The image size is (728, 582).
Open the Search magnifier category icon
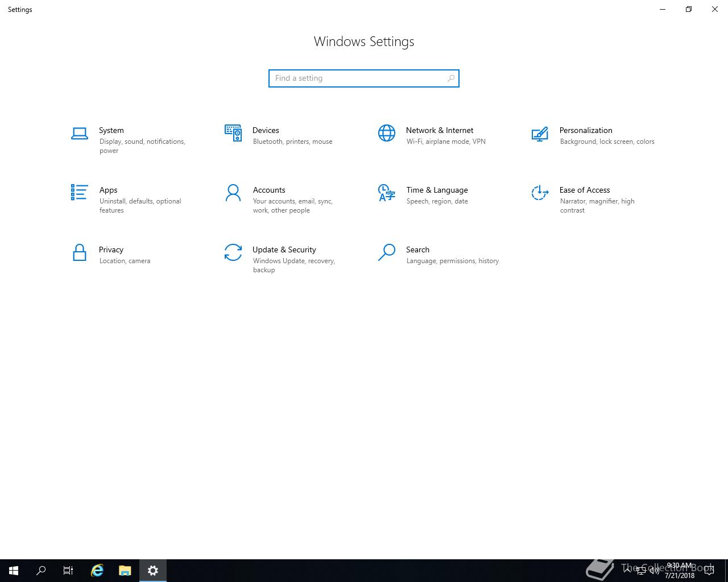tap(387, 252)
